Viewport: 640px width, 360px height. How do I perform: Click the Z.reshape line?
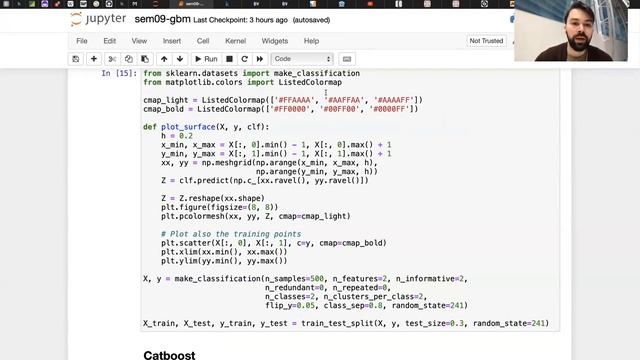click(213, 198)
